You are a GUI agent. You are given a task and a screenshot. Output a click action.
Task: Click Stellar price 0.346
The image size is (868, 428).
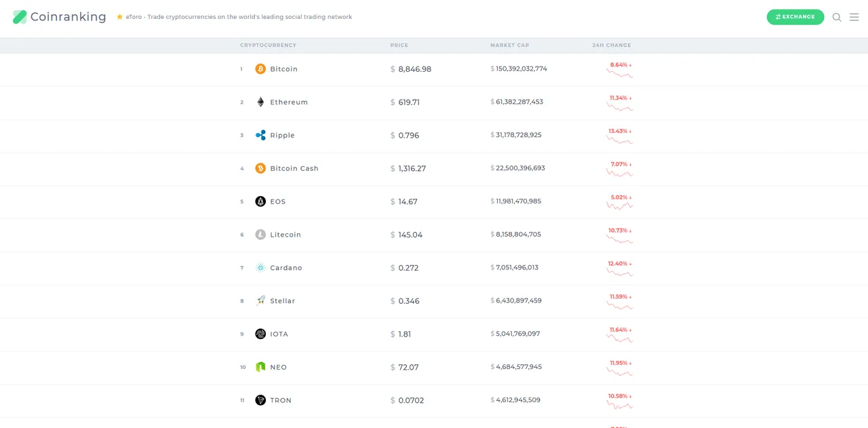click(409, 301)
